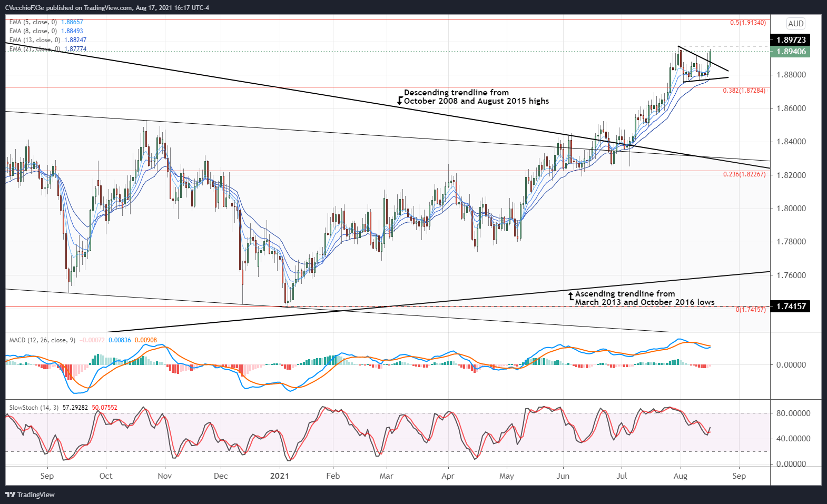Screen dimensions: 827x504
Task: Select the EMA (21, close, 0) indicator legend
Action: pos(47,49)
